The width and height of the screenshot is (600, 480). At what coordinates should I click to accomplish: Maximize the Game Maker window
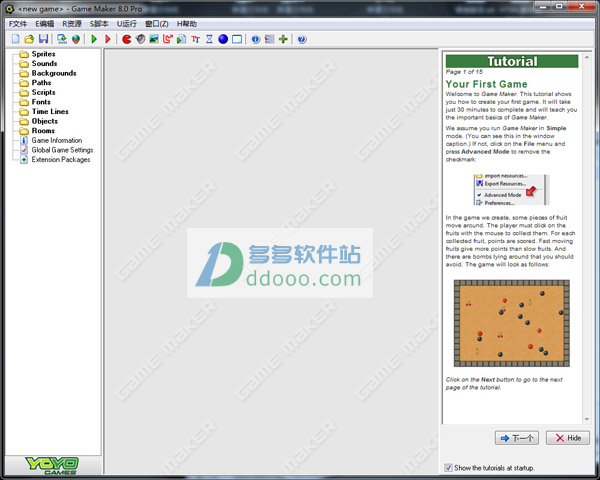tap(559, 6)
